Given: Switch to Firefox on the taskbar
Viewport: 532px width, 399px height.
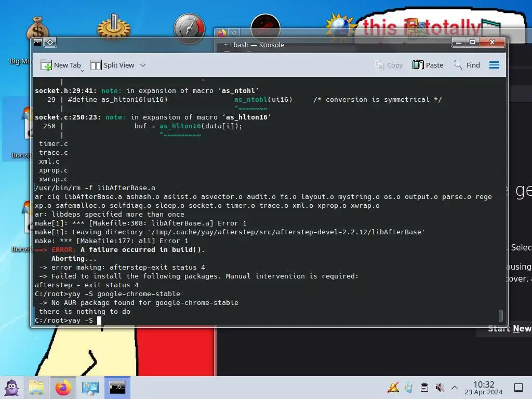Looking at the screenshot, I should (63, 388).
